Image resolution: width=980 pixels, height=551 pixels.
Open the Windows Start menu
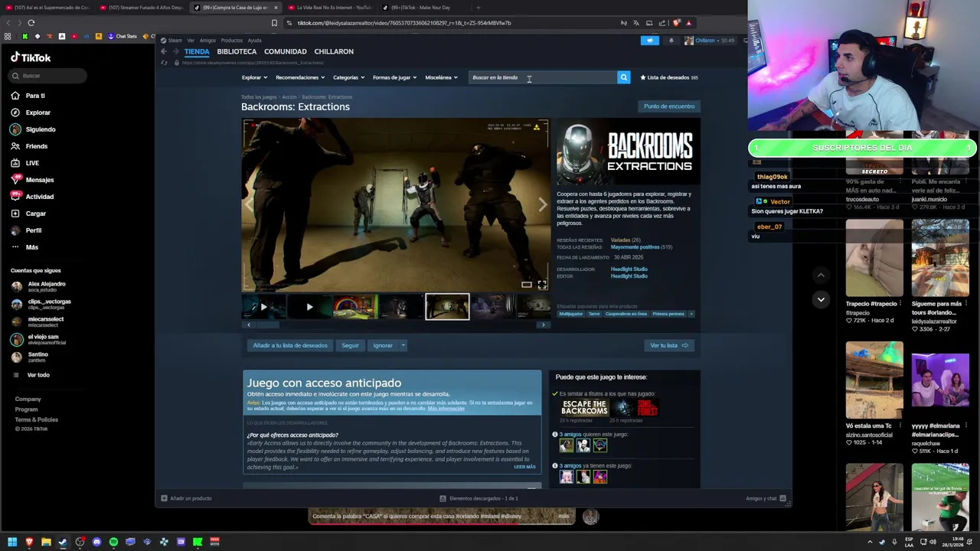pos(12,542)
